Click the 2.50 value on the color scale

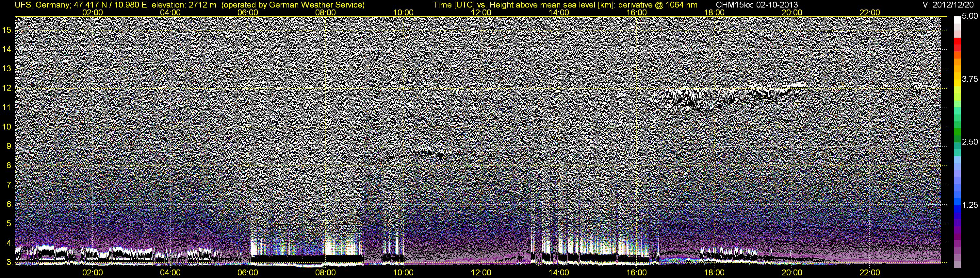970,142
